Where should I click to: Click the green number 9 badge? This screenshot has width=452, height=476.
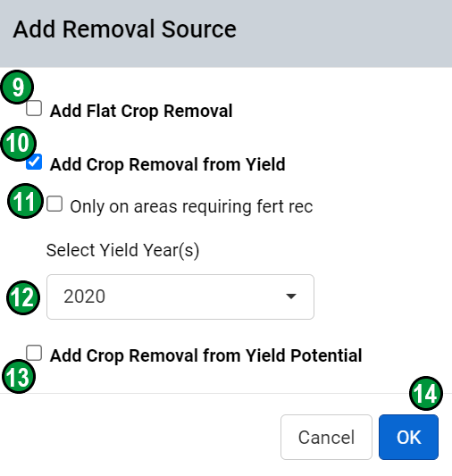[x=17, y=88]
